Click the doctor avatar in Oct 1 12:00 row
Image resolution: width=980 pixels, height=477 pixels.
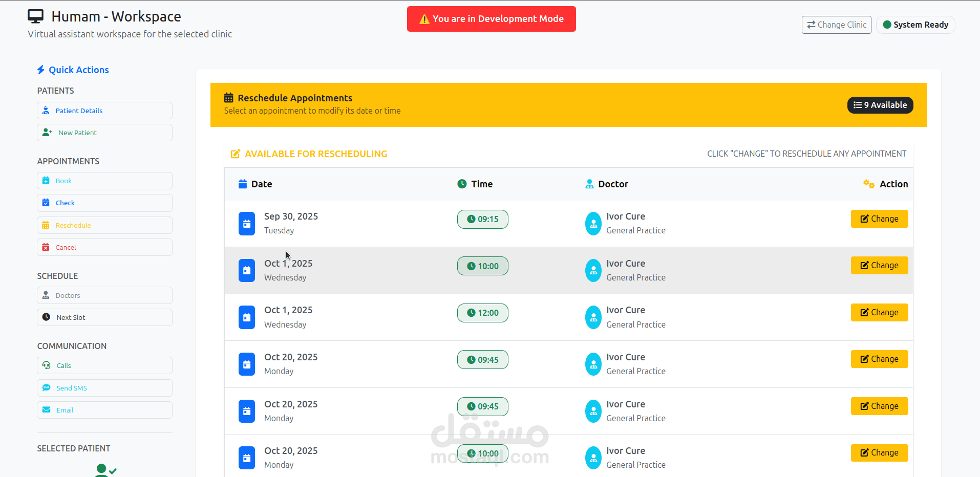pos(593,317)
